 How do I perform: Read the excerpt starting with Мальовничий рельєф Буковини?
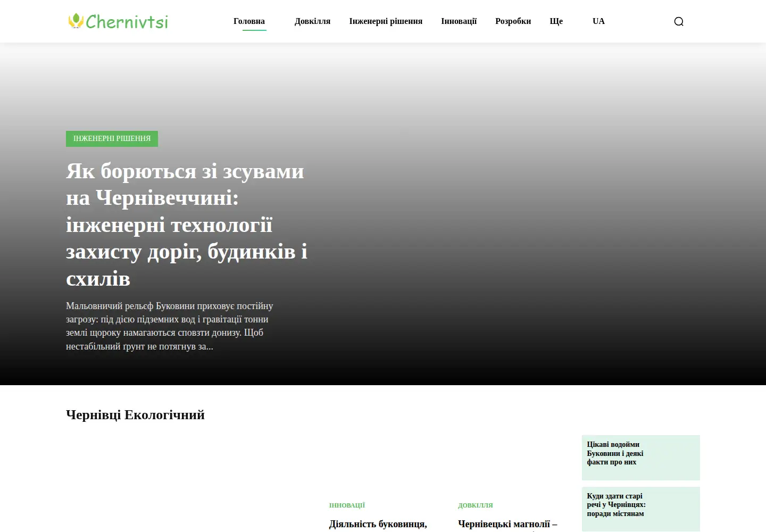(170, 326)
